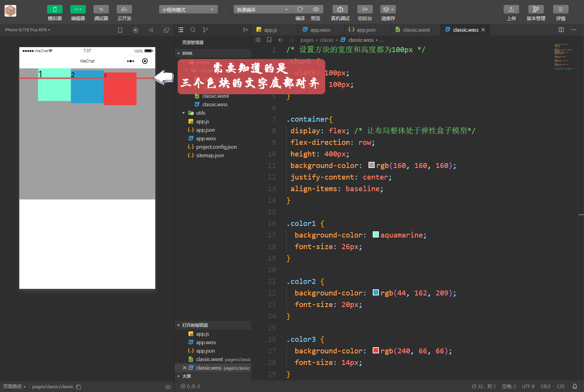Image resolution: width=584 pixels, height=392 pixels.
Task: Click the bookmark icon in the breadcrumb bar
Action: point(269,40)
